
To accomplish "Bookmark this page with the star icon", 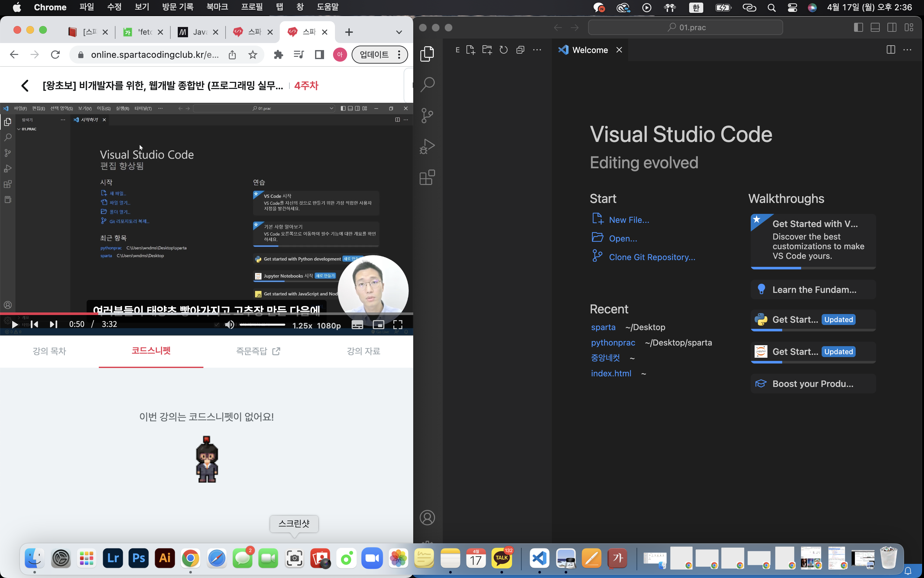I will coord(253,55).
